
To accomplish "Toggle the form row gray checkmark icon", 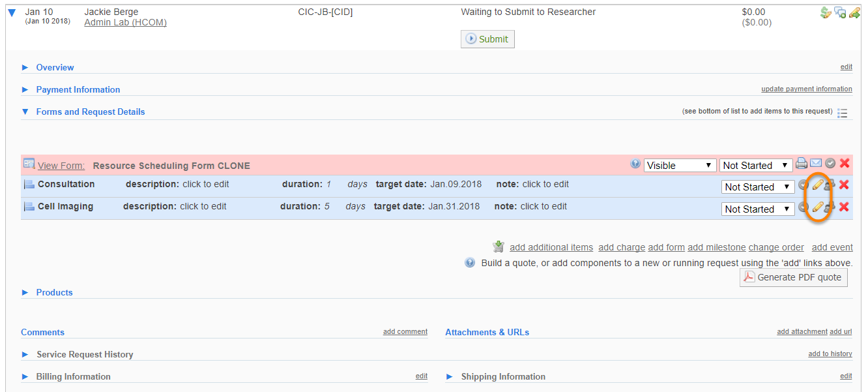I will pyautogui.click(x=830, y=164).
